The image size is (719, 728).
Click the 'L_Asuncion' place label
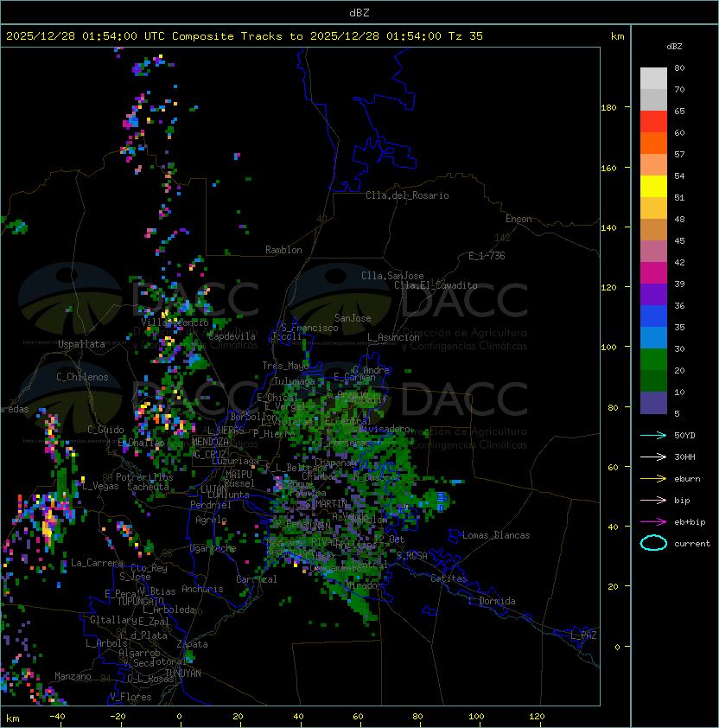(393, 337)
